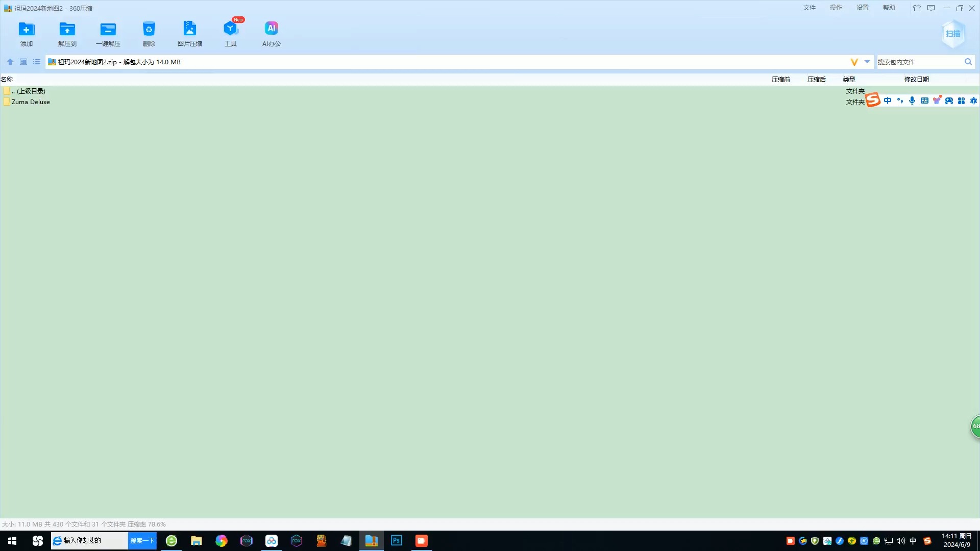Image resolution: width=980 pixels, height=551 pixels.
Task: Open the 帮助 menu
Action: click(x=889, y=8)
